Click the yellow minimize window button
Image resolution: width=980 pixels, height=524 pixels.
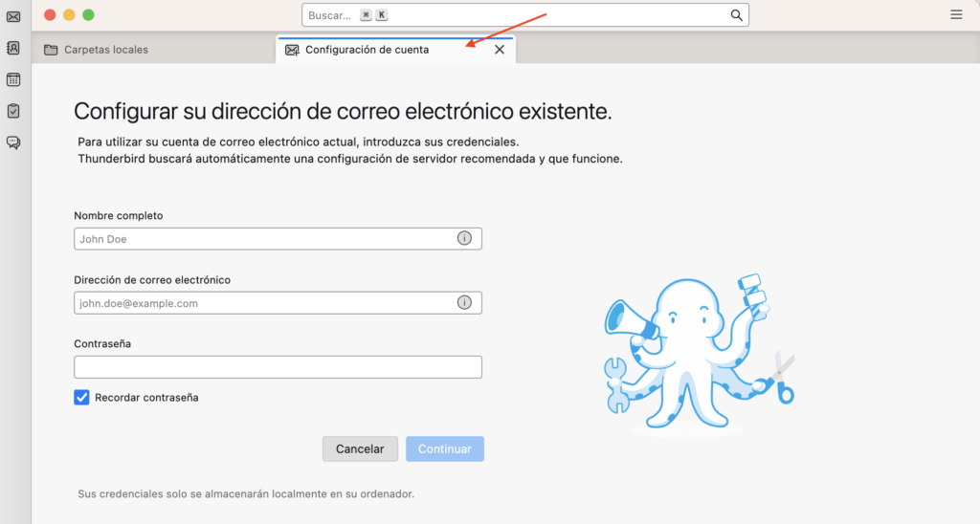click(x=69, y=15)
